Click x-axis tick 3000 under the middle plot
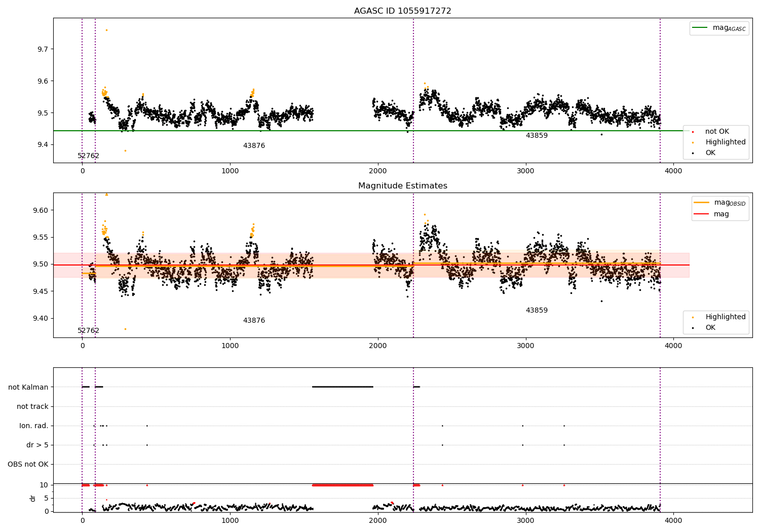 525,346
